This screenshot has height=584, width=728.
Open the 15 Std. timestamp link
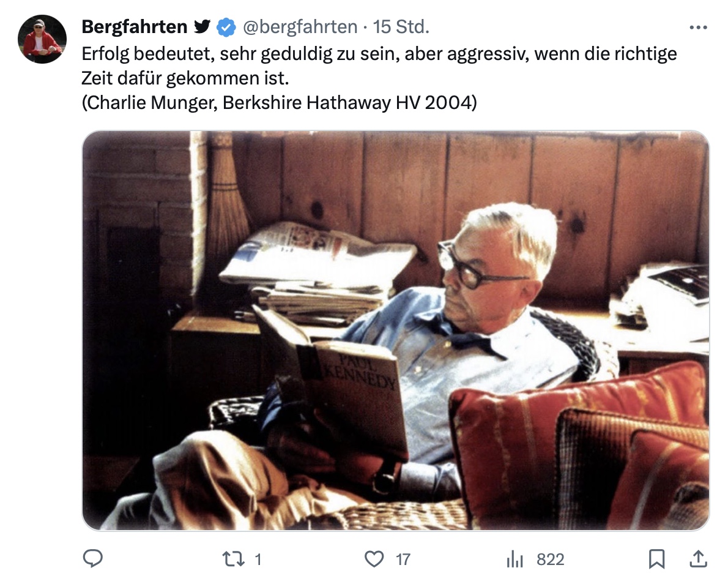click(401, 27)
